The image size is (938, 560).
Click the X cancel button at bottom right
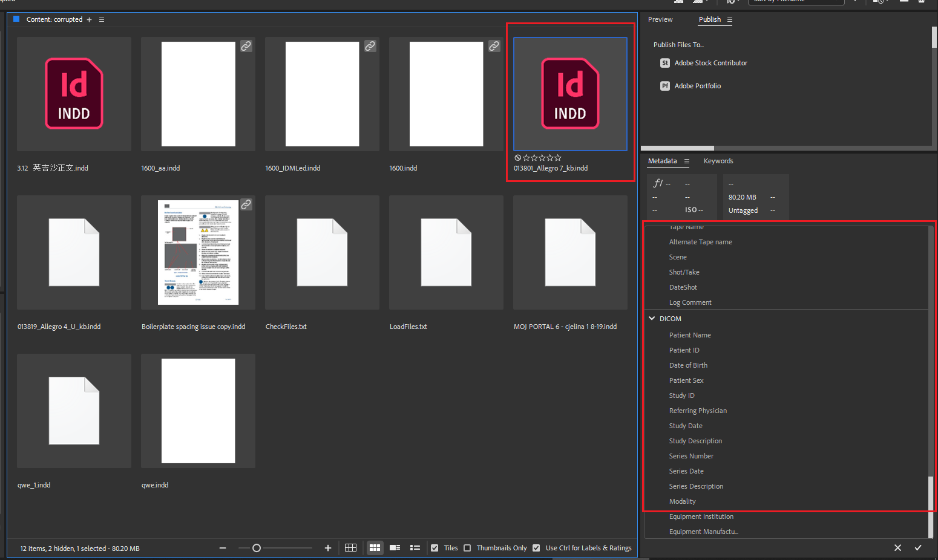897,548
